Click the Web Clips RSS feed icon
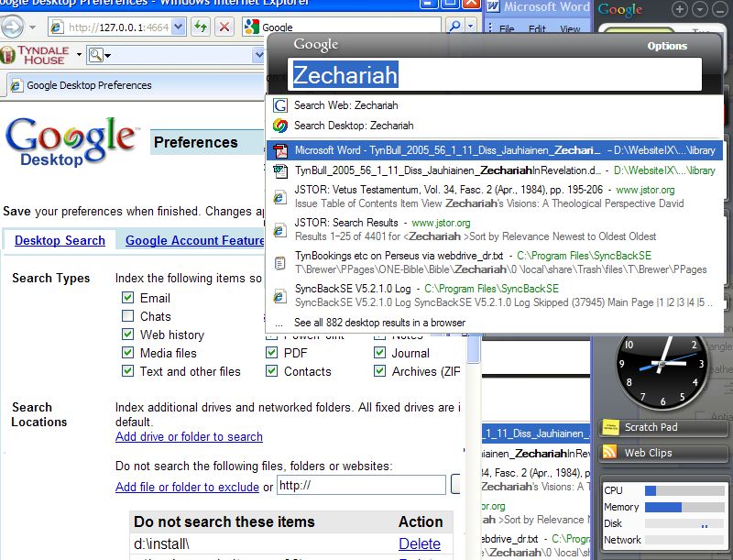This screenshot has height=560, width=733. point(610,453)
